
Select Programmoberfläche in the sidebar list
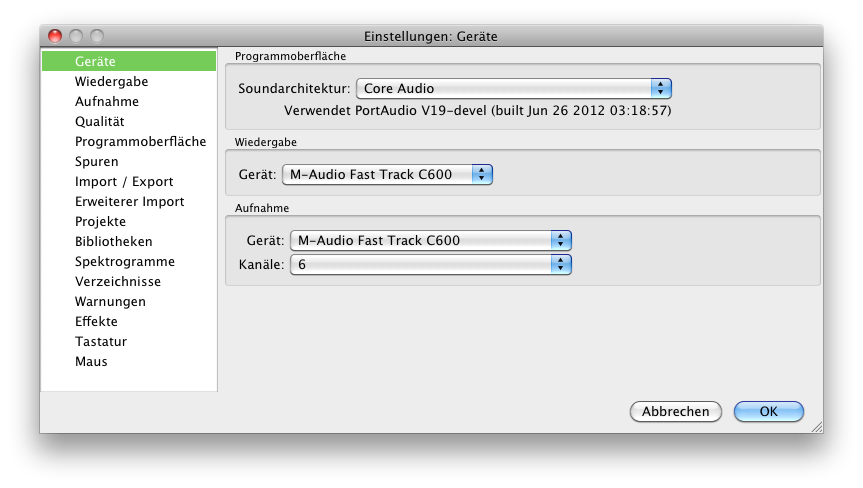pos(129,141)
